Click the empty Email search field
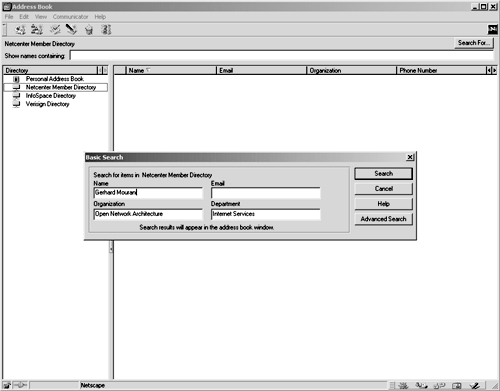The height and width of the screenshot is (391, 500). click(266, 193)
